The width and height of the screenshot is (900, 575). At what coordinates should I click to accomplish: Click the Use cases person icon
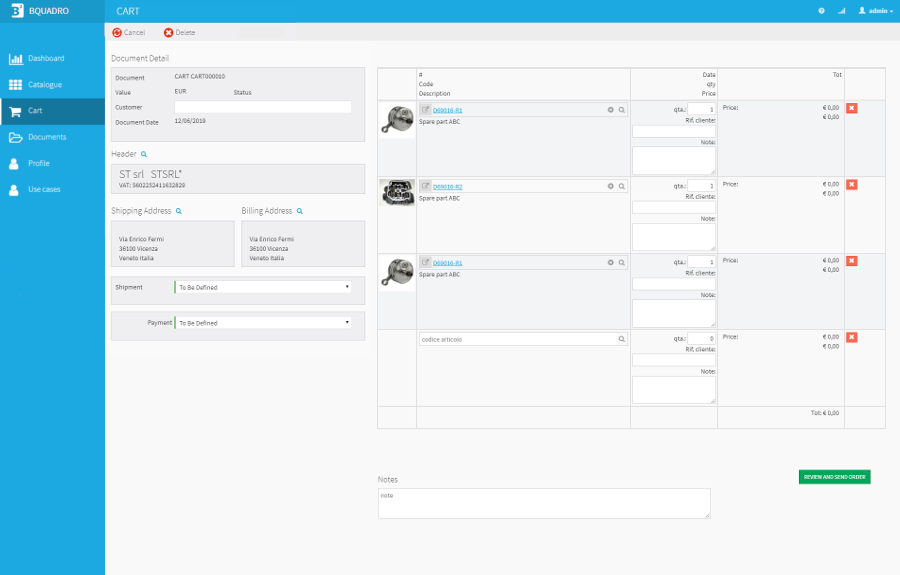click(14, 190)
